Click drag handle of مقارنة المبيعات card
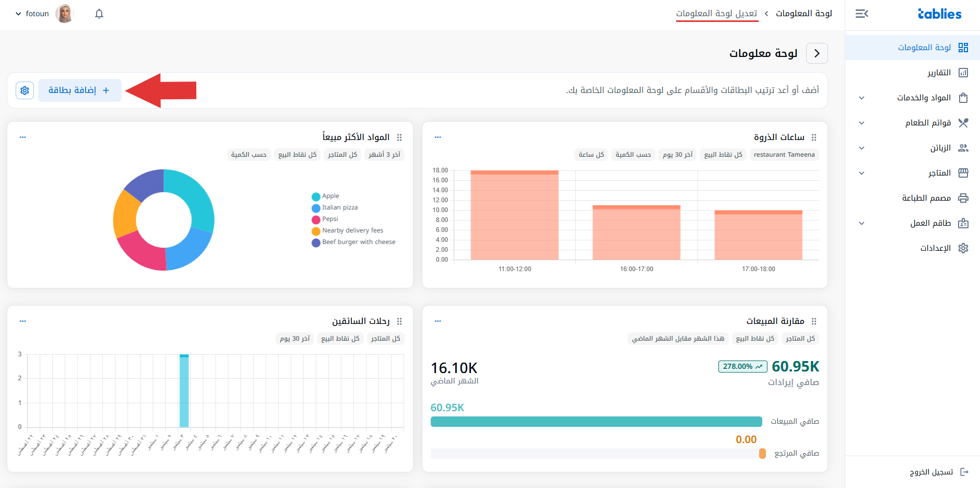This screenshot has height=488, width=980. 814,321
